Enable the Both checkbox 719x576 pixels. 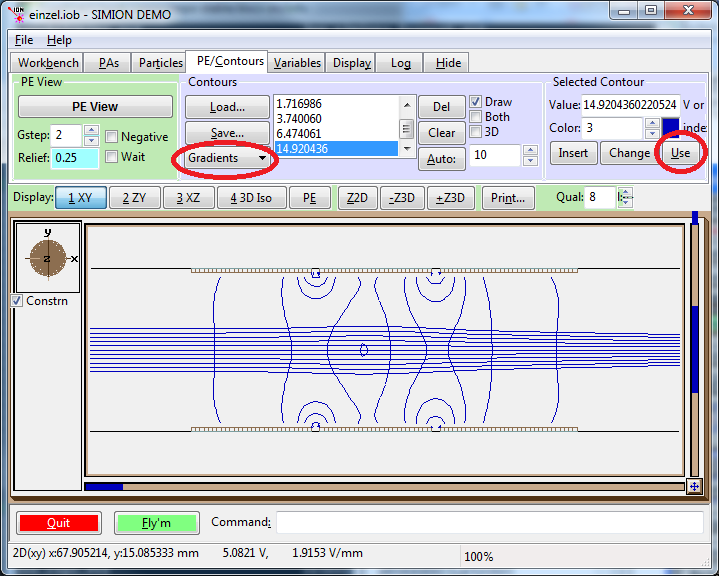click(476, 117)
